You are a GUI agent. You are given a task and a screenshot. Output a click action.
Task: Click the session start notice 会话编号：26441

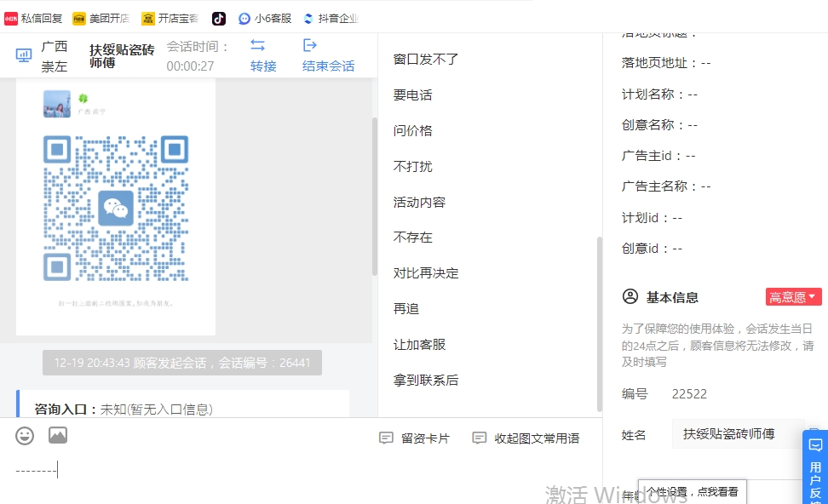182,363
